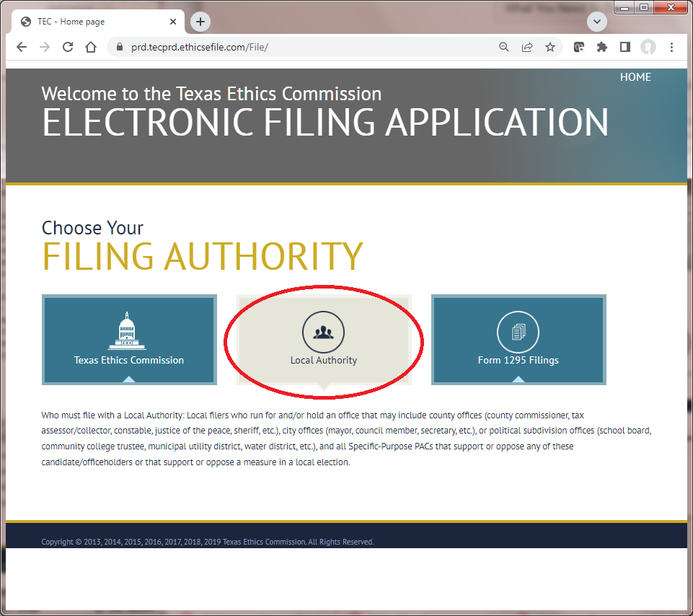Select the Local Authority people icon
The image size is (693, 616).
323,331
